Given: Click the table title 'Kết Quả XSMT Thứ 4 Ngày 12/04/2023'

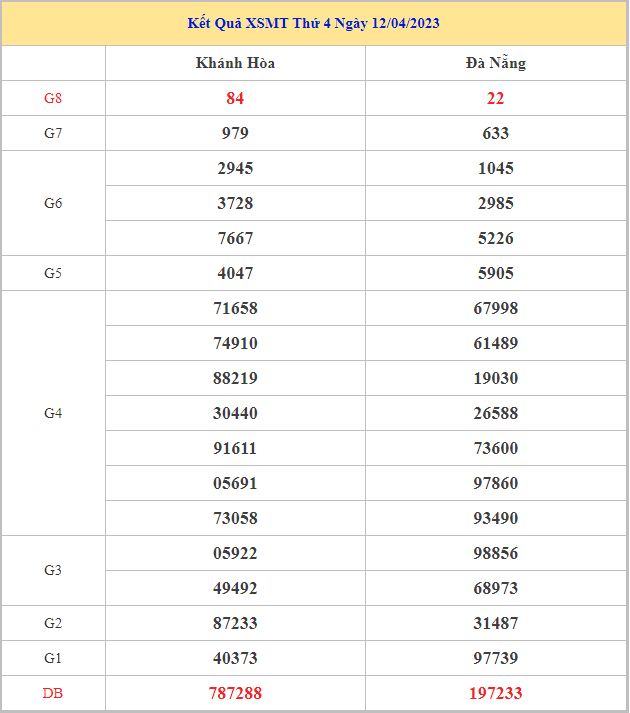Looking at the screenshot, I should point(314,23).
